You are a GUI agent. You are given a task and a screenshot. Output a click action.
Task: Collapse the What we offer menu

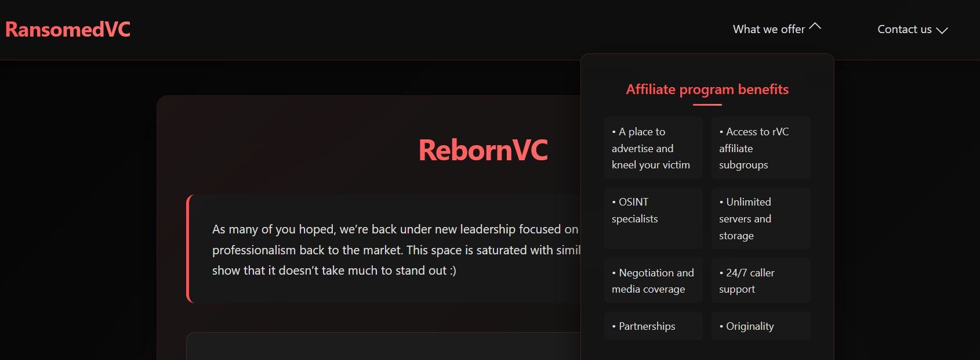(776, 29)
